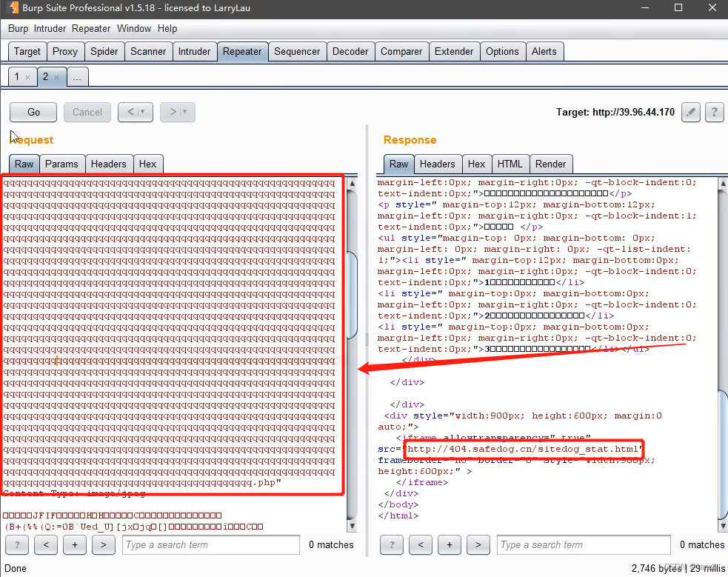Select the Repeater tool tab
This screenshot has width=728, height=577.
coord(242,52)
